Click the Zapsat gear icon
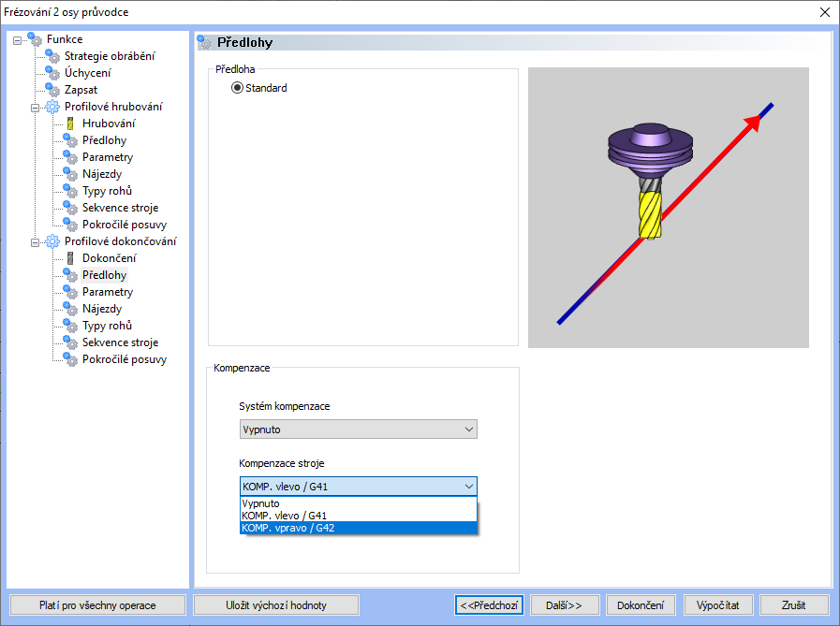This screenshot has height=626, width=840. click(52, 90)
